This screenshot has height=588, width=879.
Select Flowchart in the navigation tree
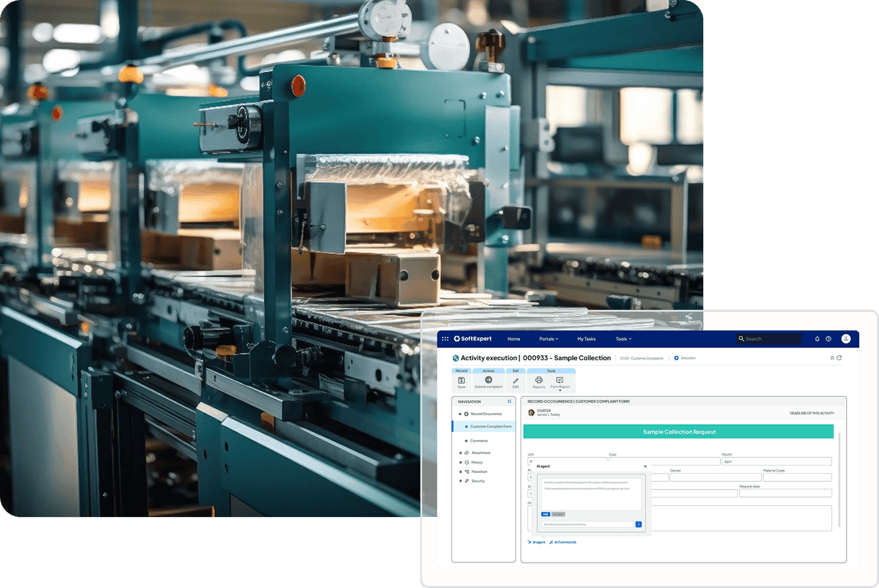tap(479, 472)
